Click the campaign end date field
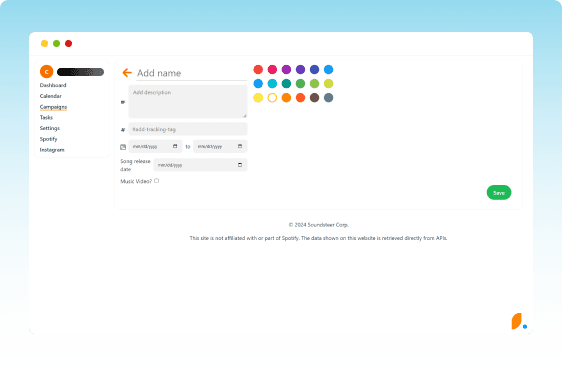 (x=220, y=146)
